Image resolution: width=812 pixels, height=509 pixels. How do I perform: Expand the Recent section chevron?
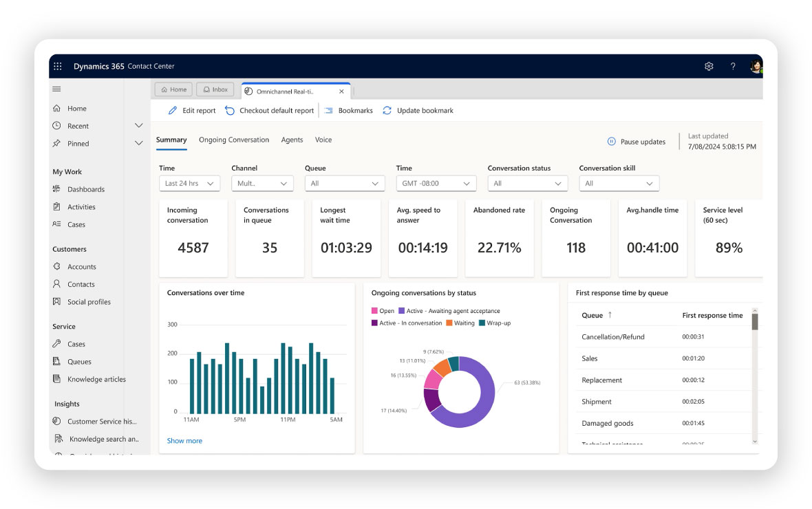[x=139, y=125]
